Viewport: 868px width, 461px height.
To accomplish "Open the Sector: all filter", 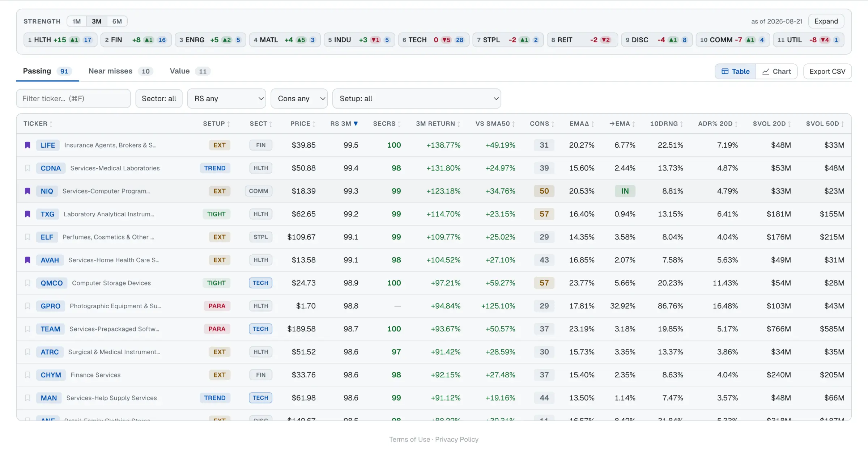I will [159, 98].
